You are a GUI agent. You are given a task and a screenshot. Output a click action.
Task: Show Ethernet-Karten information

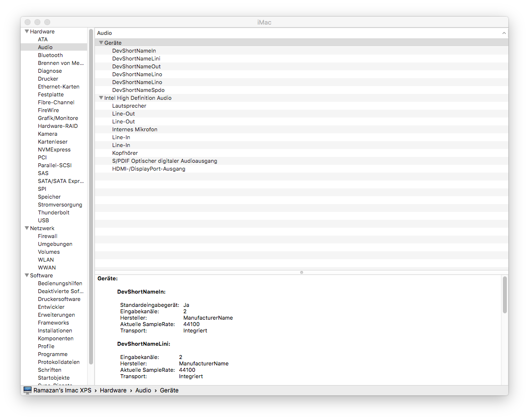59,87
